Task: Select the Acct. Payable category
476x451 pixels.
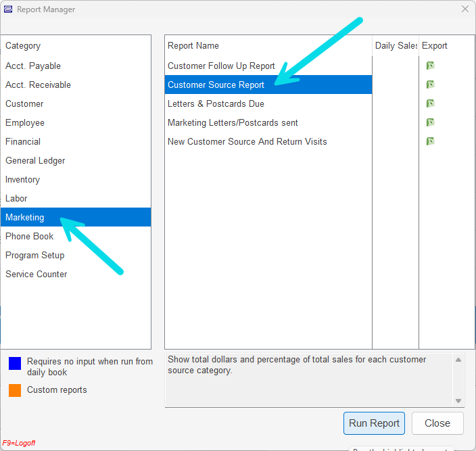Action: pos(33,66)
